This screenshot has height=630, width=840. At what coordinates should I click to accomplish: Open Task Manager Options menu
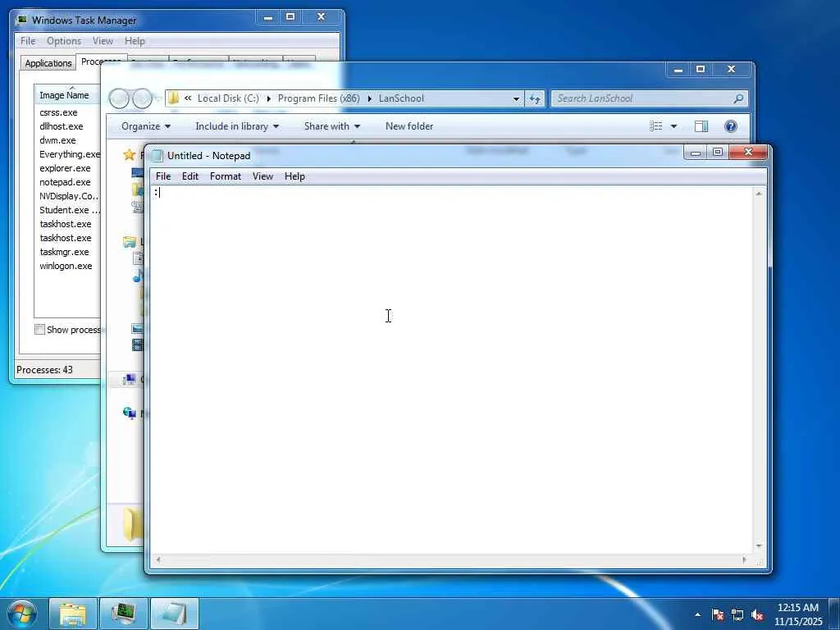(x=64, y=41)
